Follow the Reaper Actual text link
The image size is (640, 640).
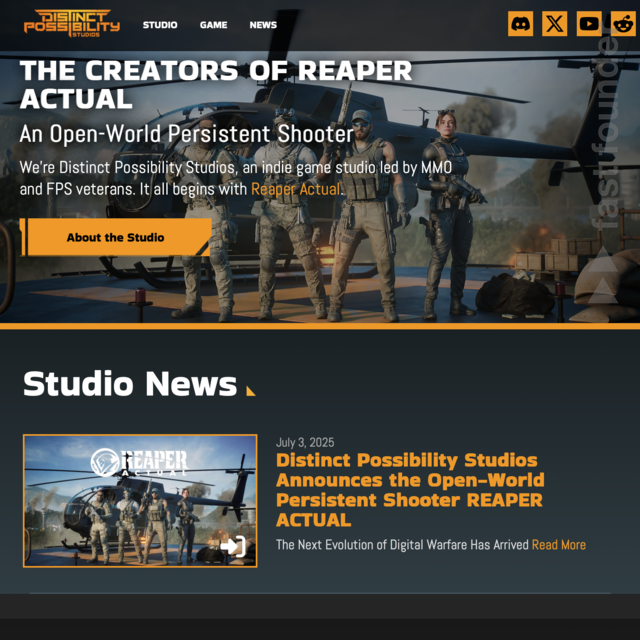(296, 189)
